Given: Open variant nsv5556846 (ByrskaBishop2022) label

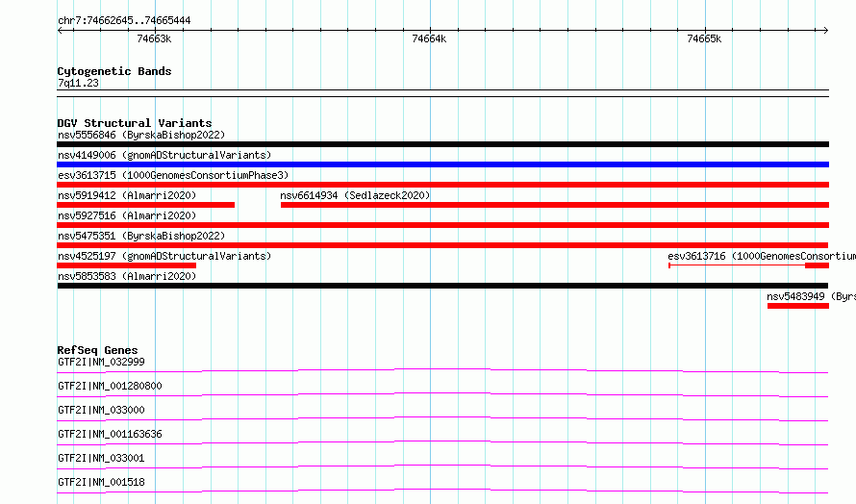Looking at the screenshot, I should (141, 135).
